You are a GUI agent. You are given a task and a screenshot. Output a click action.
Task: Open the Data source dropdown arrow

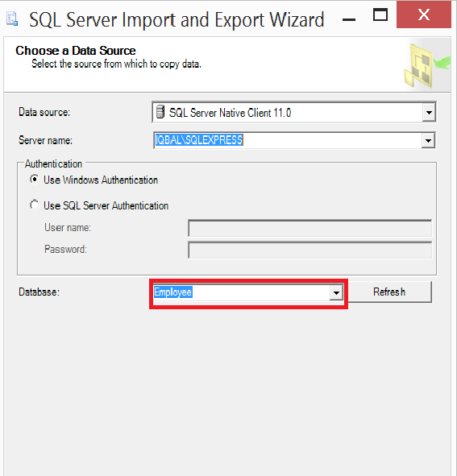[x=429, y=112]
